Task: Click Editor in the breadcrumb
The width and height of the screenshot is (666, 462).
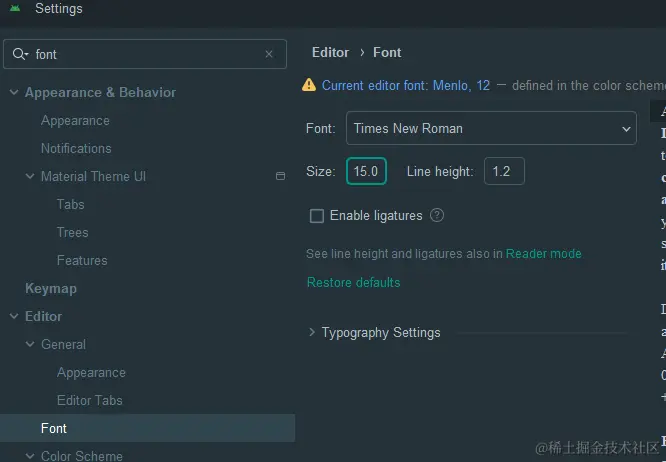Action: click(x=330, y=52)
